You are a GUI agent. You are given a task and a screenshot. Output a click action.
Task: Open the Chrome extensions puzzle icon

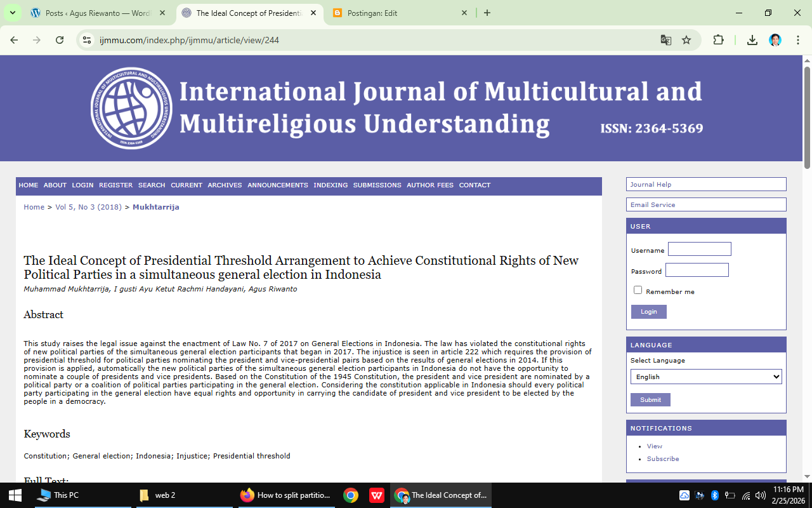tap(718, 40)
